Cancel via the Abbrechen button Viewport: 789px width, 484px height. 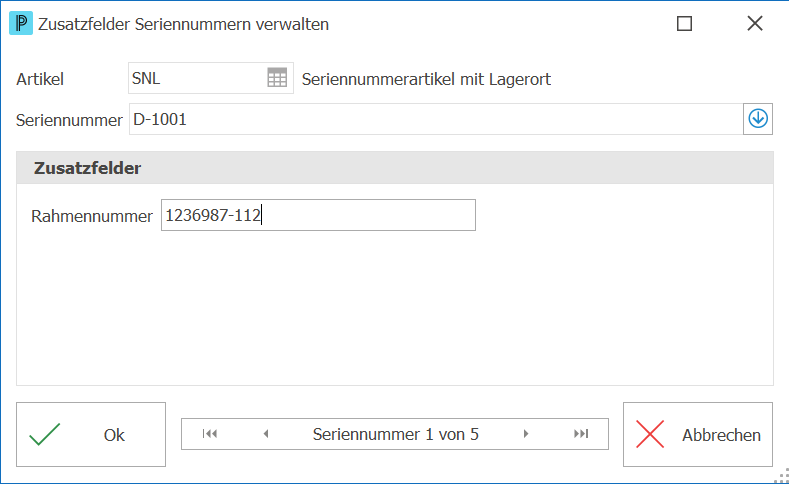(697, 434)
